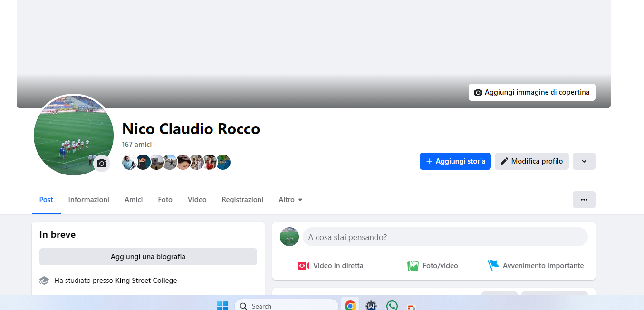Click friend avatar with woman in red top
644x310 pixels.
click(210, 163)
